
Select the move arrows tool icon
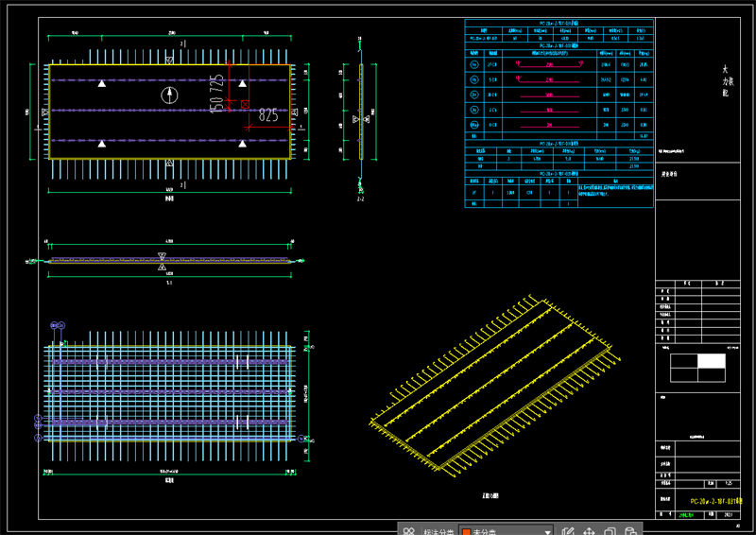tap(589, 531)
